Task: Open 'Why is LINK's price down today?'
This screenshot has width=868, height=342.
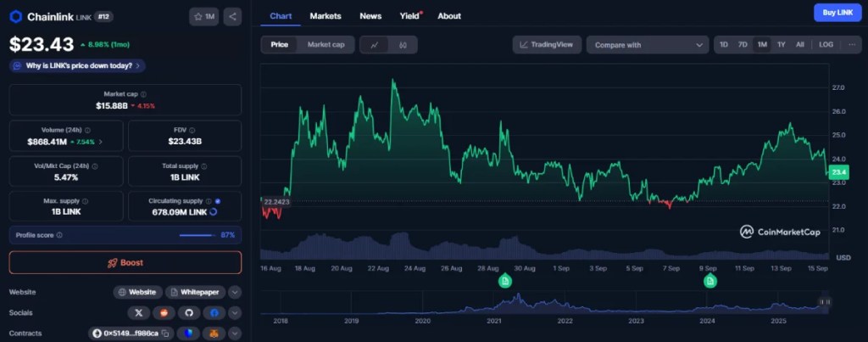Action: (77, 65)
